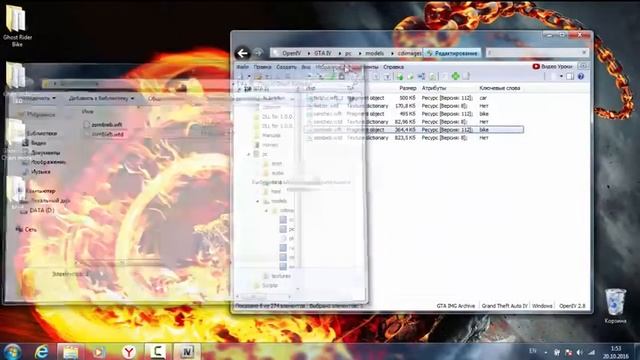Switch to OpenIV taskbar button
640x360 pixels.
[x=187, y=351]
